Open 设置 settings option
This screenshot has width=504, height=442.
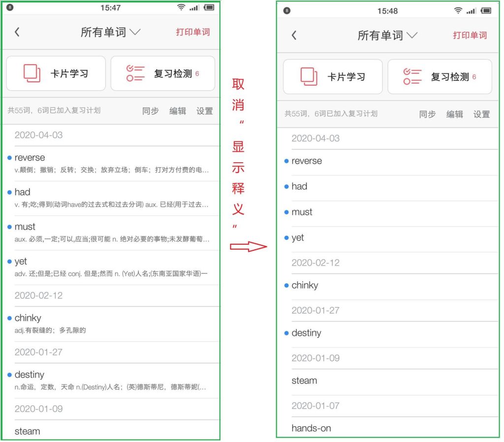tap(205, 111)
